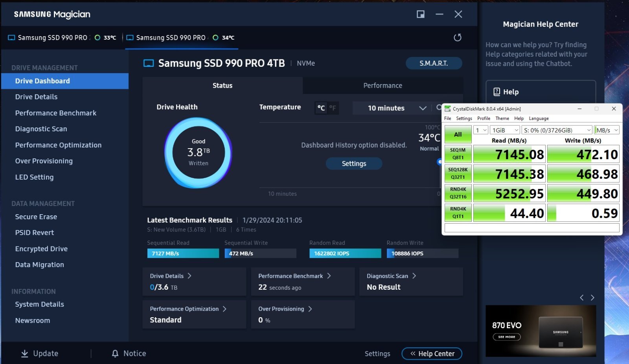Click the S.M.A.R.T. button
Image resolution: width=629 pixels, height=364 pixels.
coord(434,63)
